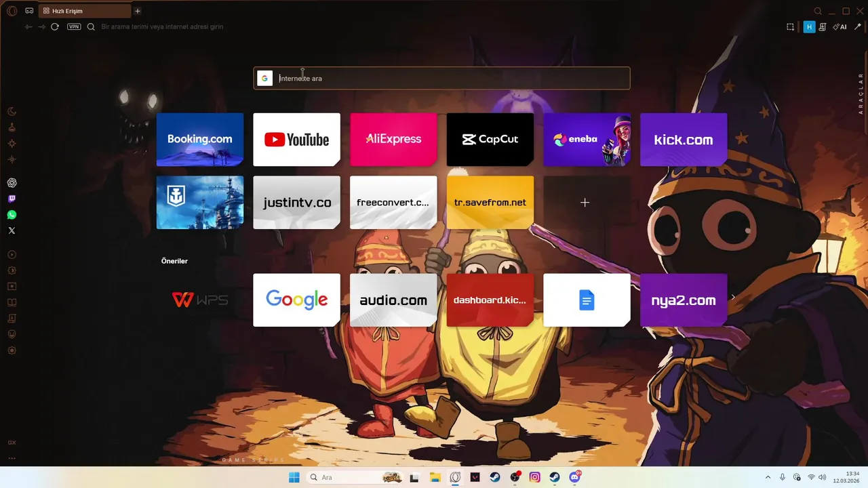Click the crescent moon sidebar icon
The height and width of the screenshot is (488, 868).
pyautogui.click(x=12, y=111)
